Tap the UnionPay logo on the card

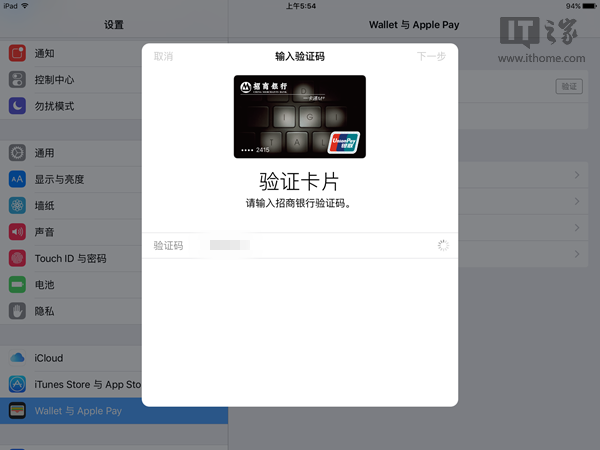click(344, 143)
